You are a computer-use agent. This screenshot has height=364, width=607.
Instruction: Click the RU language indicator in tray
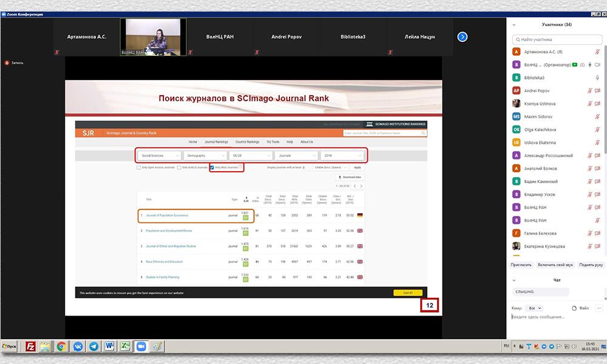(506, 345)
